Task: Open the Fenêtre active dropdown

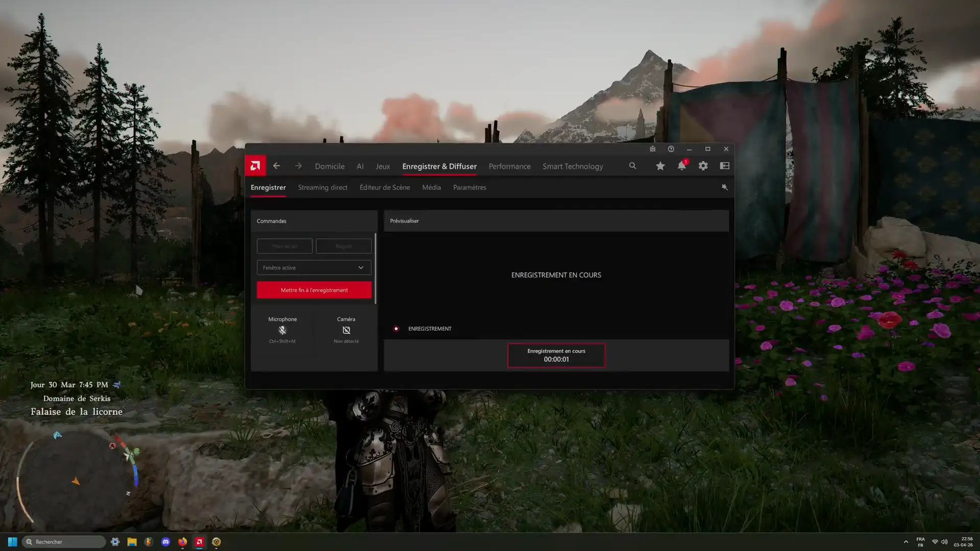Action: pos(314,267)
